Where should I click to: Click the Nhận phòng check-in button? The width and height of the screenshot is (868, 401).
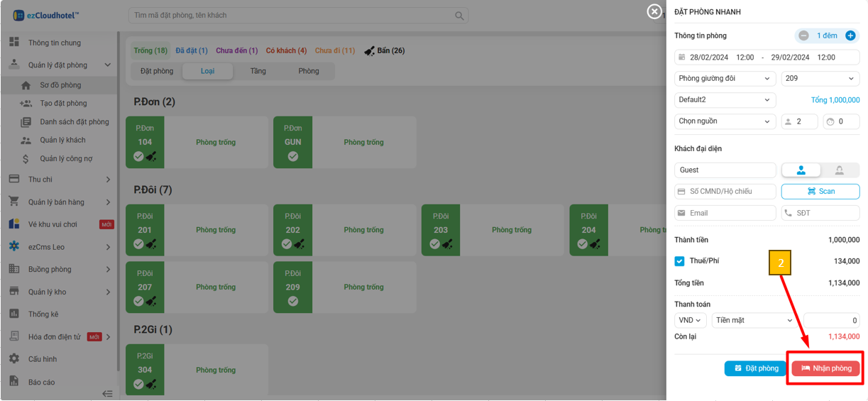pyautogui.click(x=825, y=368)
